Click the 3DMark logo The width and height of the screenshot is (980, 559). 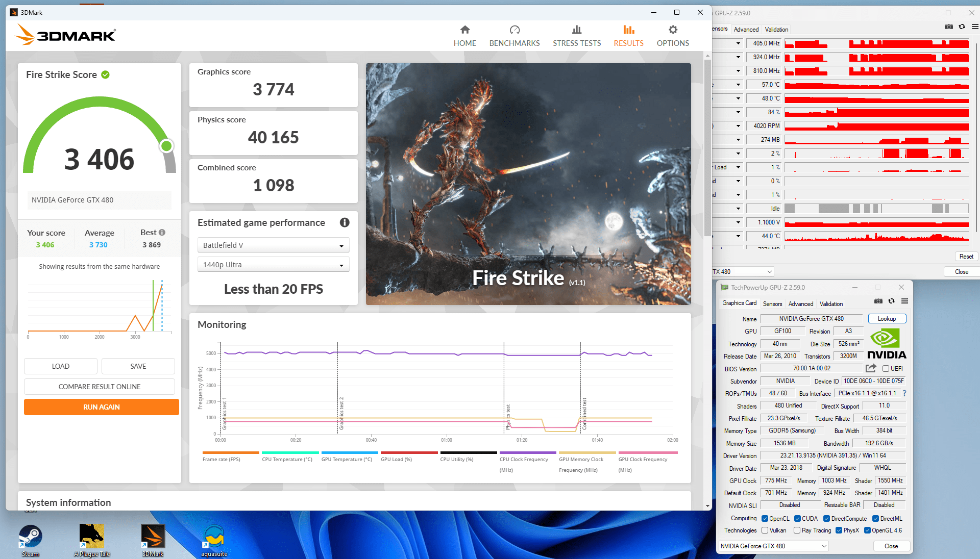[65, 35]
